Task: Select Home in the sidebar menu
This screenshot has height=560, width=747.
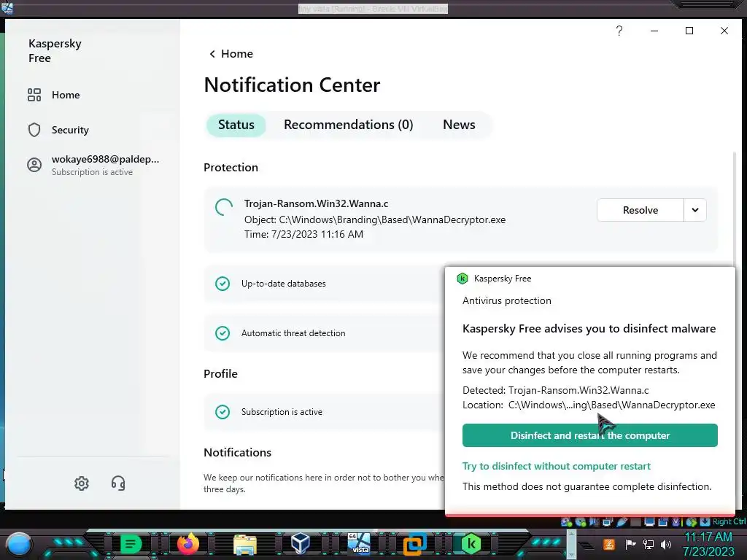Action: click(66, 95)
